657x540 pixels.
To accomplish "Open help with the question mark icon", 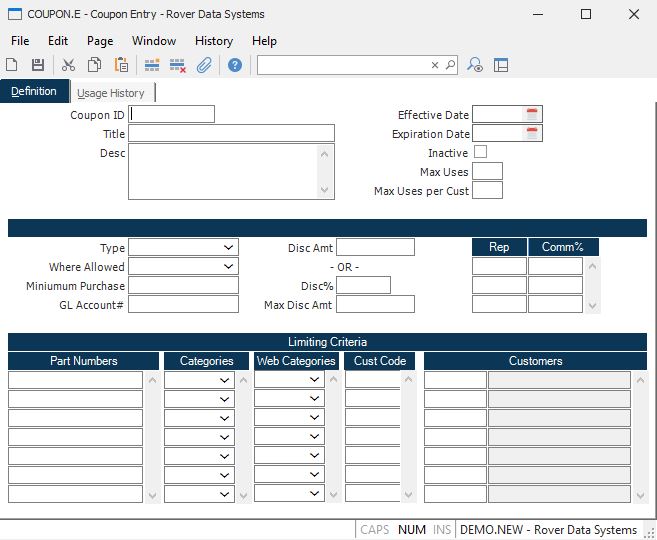I will (235, 65).
